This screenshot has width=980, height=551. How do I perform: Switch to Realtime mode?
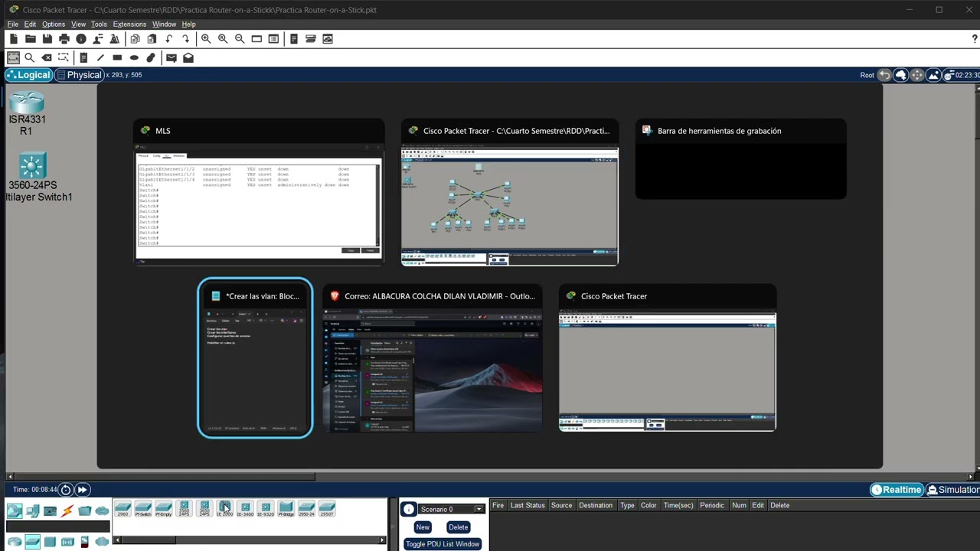pos(897,490)
